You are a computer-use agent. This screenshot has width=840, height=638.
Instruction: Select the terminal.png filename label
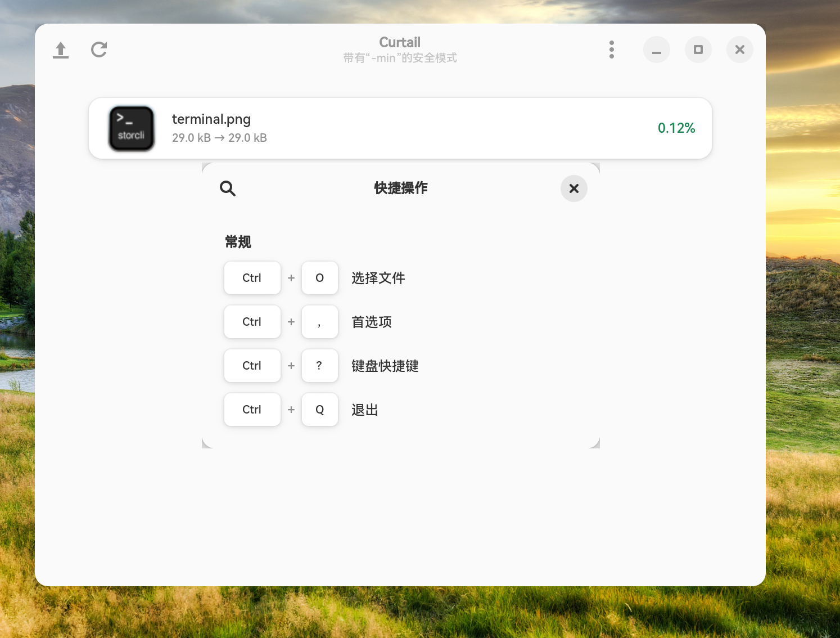coord(211,119)
